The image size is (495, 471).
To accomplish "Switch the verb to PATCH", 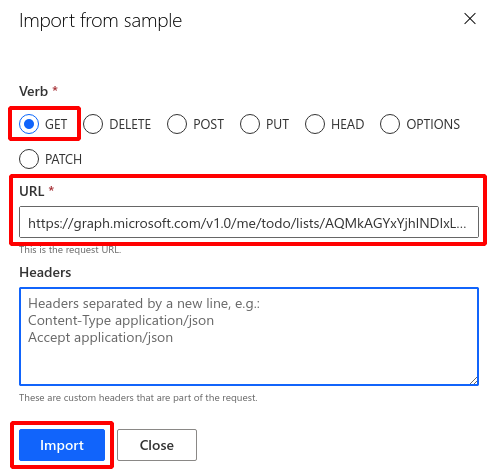I will (29, 159).
